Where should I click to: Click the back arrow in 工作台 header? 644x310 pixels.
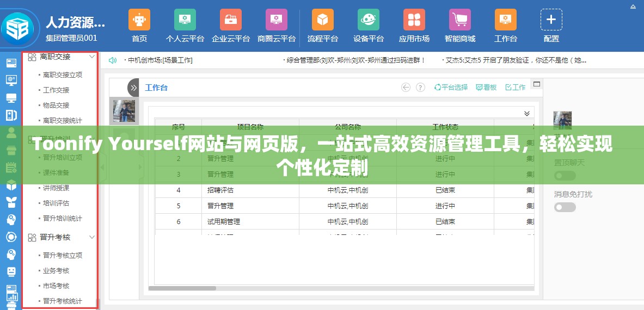[x=406, y=88]
